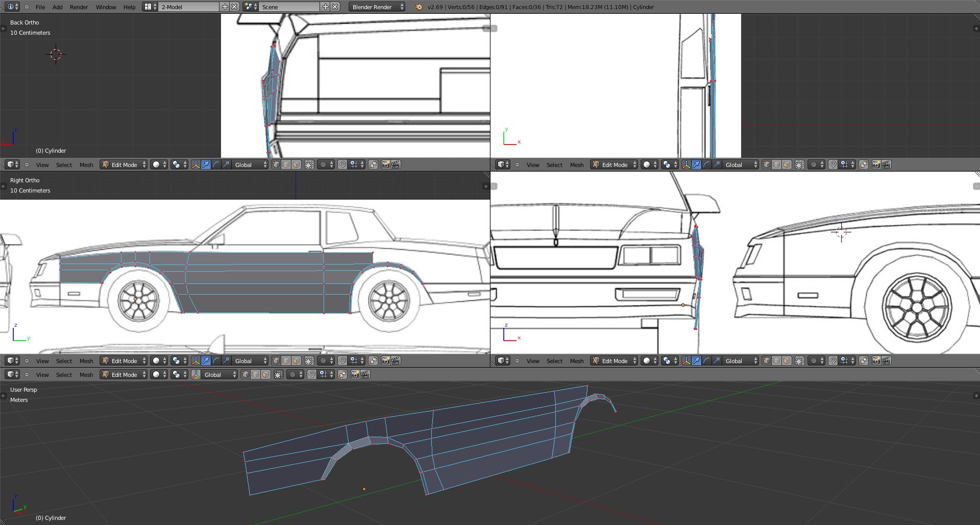Image resolution: width=980 pixels, height=525 pixels.
Task: Toggle 3D manipulator in Back Ortho viewport
Action: tap(195, 164)
